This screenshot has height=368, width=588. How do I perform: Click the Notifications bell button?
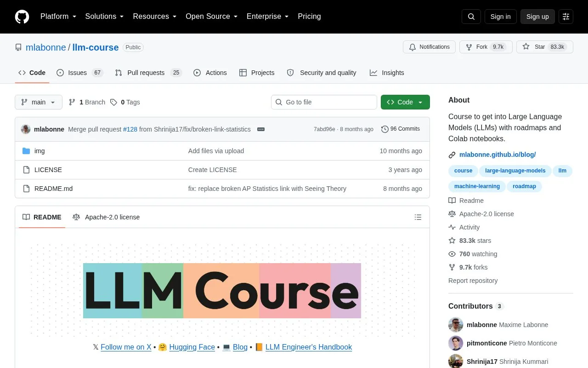click(x=429, y=47)
